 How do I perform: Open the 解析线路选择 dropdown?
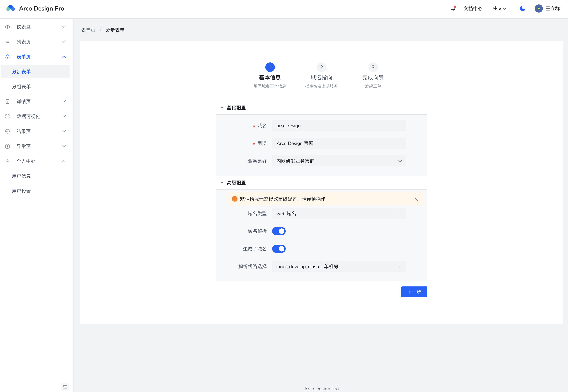point(339,266)
